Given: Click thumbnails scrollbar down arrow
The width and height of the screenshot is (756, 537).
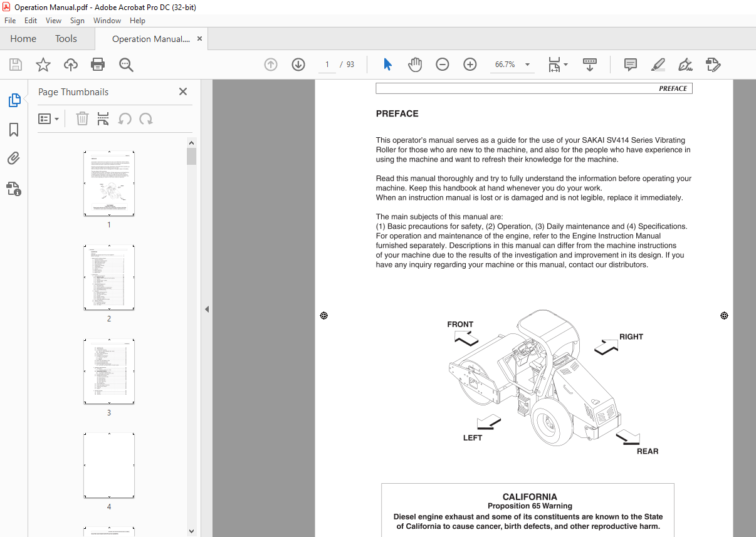Looking at the screenshot, I should click(192, 531).
